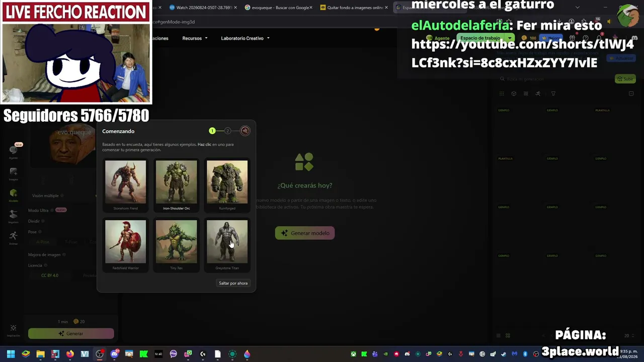Choose the Greystone Titan example

coord(227,245)
